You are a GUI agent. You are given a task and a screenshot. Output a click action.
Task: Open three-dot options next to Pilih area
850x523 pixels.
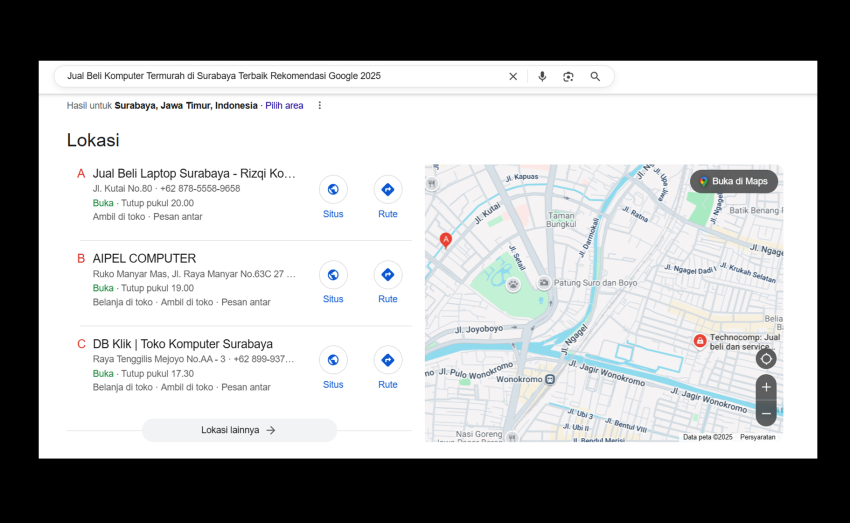pos(320,105)
